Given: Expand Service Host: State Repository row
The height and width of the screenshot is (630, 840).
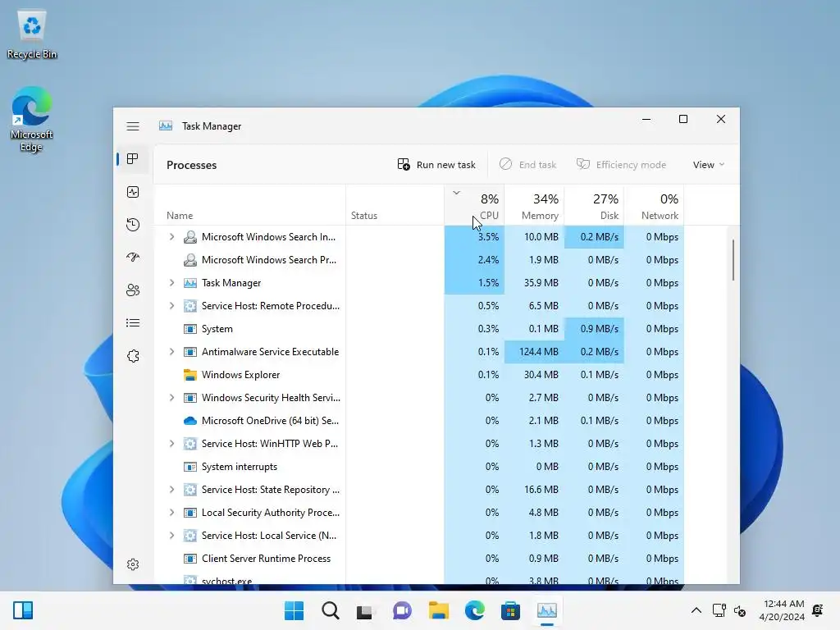Looking at the screenshot, I should tap(171, 490).
